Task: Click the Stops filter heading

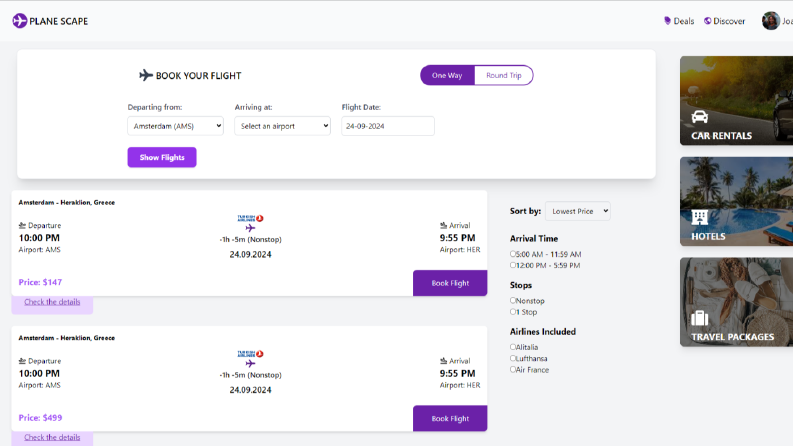Action: (521, 285)
